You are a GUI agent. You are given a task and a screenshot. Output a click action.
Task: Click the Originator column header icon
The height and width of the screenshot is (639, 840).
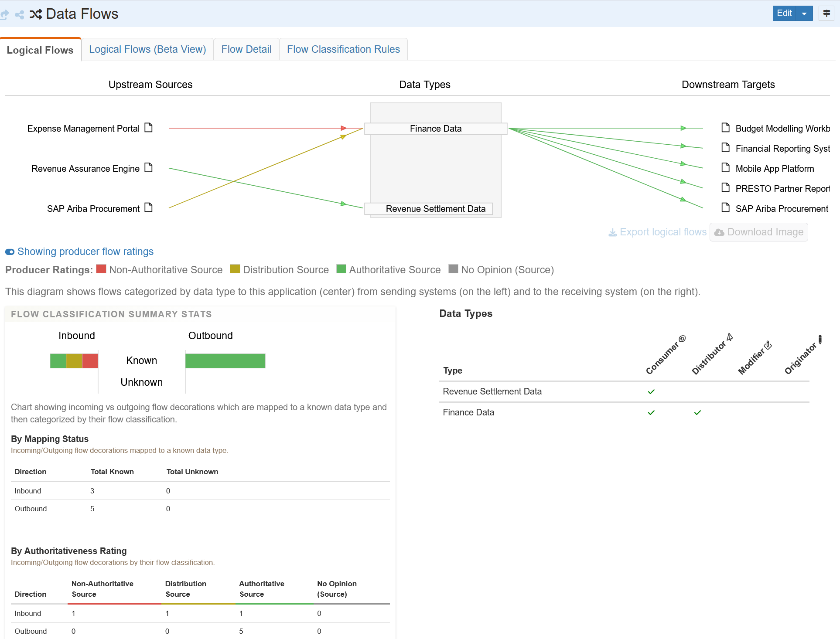click(x=820, y=340)
